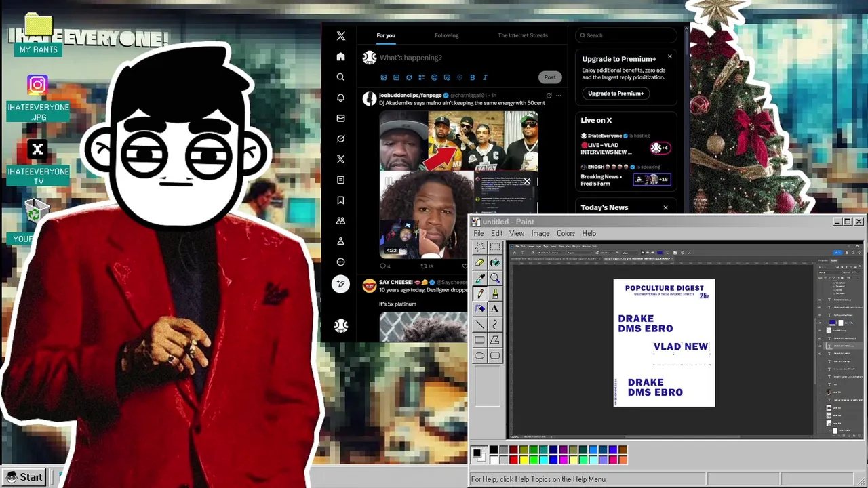Open Communities people icon in X sidebar

340,220
